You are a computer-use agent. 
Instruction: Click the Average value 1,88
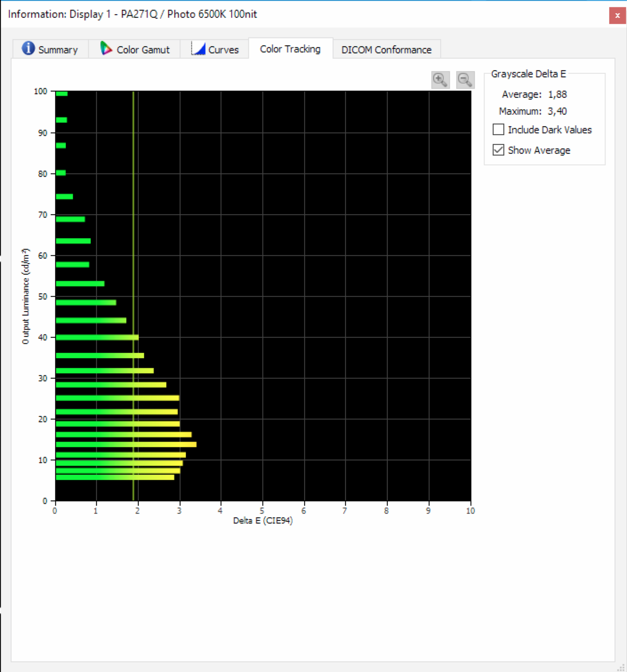pos(557,94)
